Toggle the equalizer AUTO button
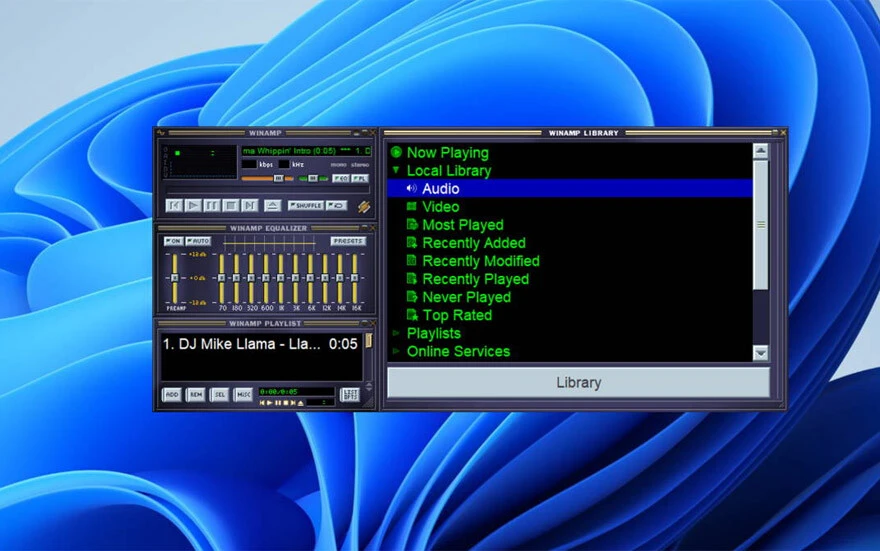Viewport: 880px width, 551px height. tap(198, 241)
